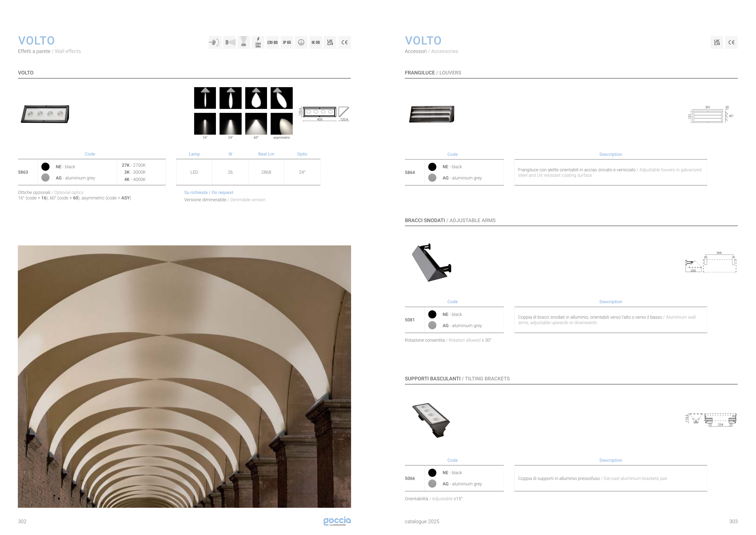Click the Su richiesta / On request text
Viewport: 756px width, 535px height.
click(x=208, y=192)
